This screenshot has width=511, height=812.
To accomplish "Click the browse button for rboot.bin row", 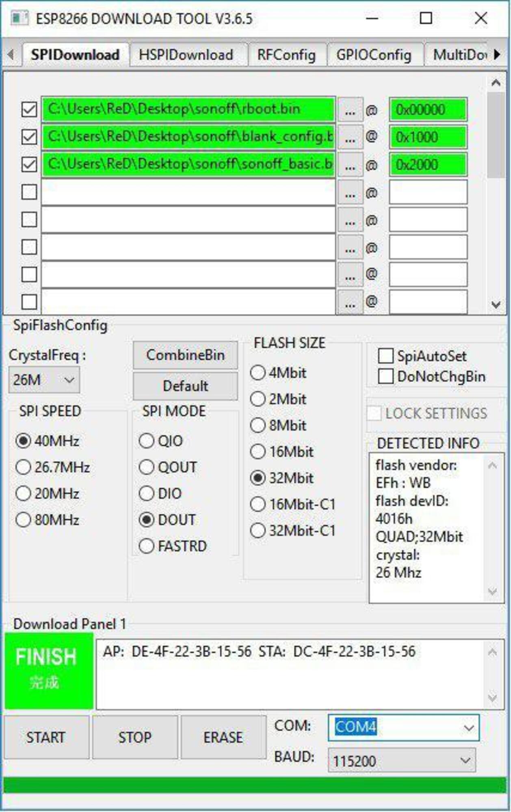I will coord(350,110).
